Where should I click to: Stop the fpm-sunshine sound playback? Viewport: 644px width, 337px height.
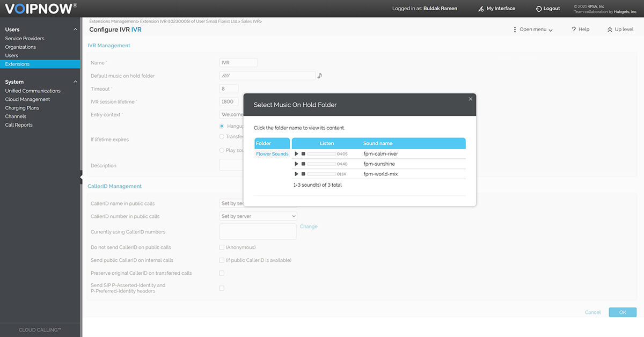[303, 164]
